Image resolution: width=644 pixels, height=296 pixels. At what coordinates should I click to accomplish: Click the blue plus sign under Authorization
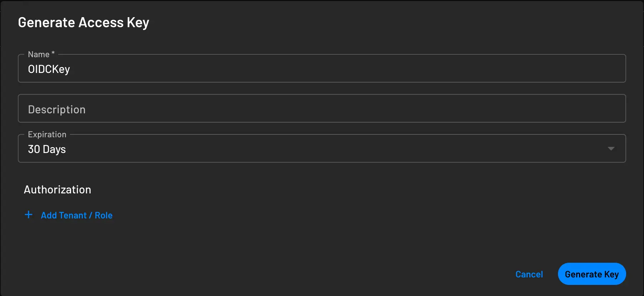click(x=29, y=215)
